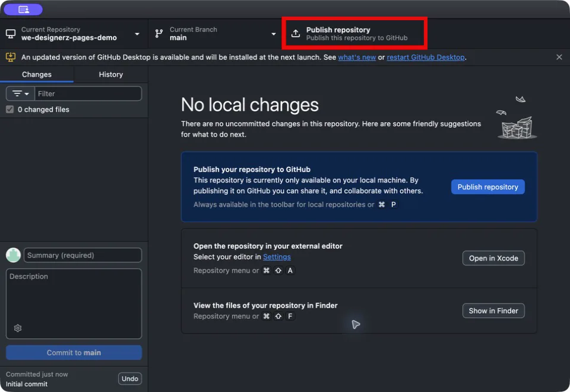
Task: Click the Current Repository monitor icon
Action: (x=11, y=34)
